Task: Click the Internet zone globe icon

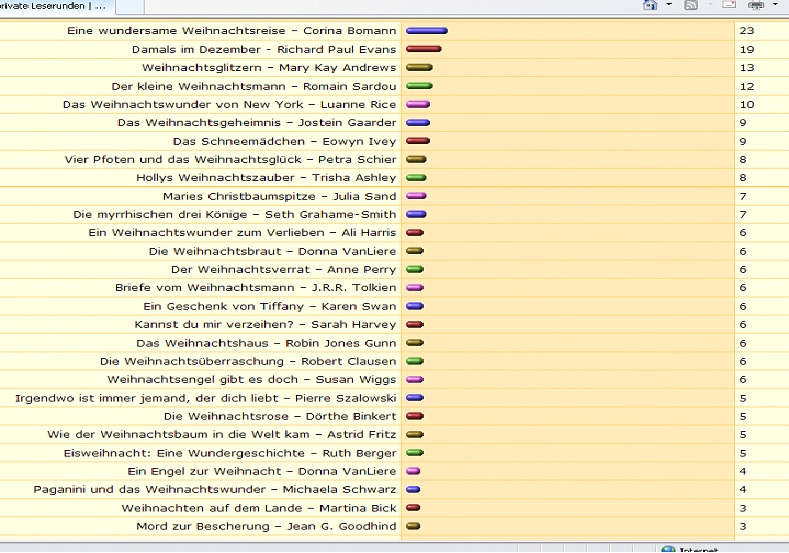Action: click(668, 548)
